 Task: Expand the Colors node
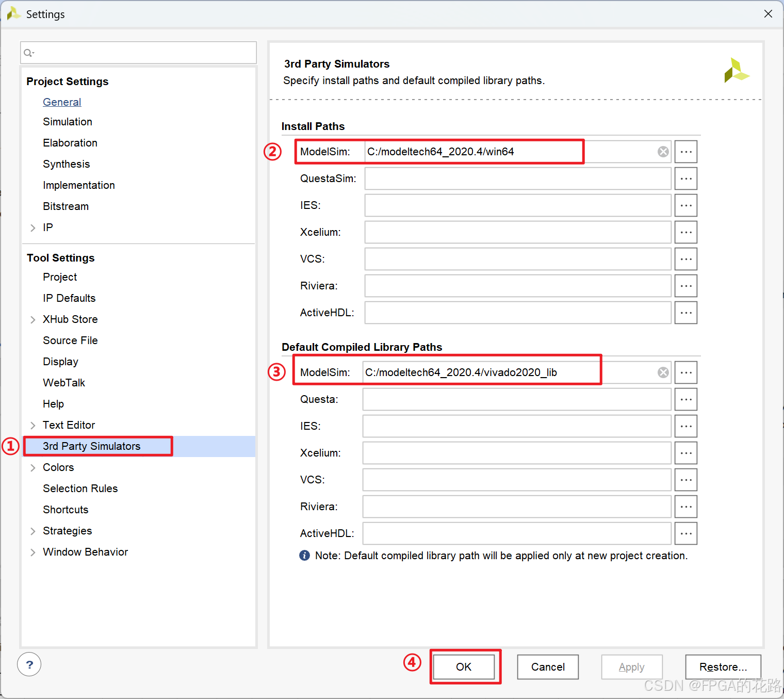tap(33, 468)
